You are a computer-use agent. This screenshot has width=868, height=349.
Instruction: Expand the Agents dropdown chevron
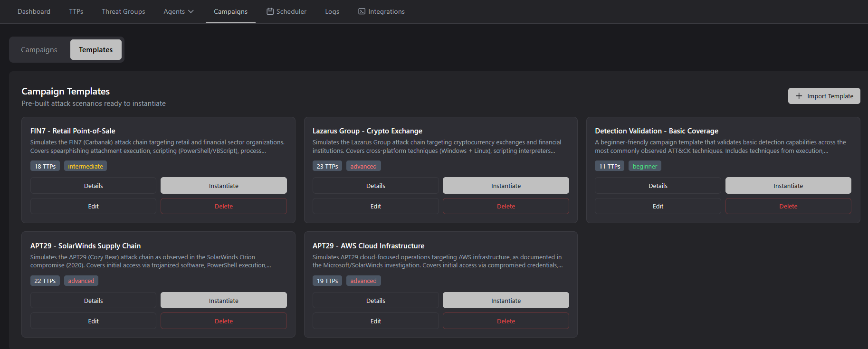[191, 11]
